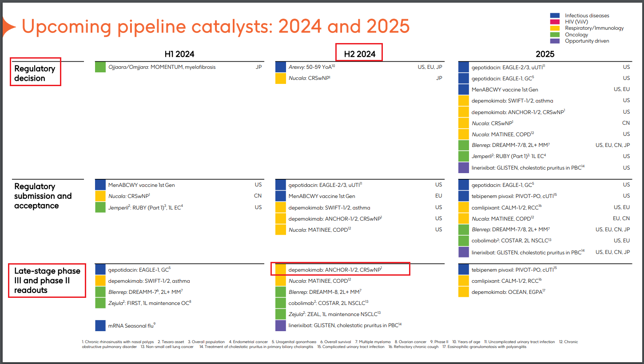Click blue square next to mRNA Seasonal flu

[x=100, y=325]
